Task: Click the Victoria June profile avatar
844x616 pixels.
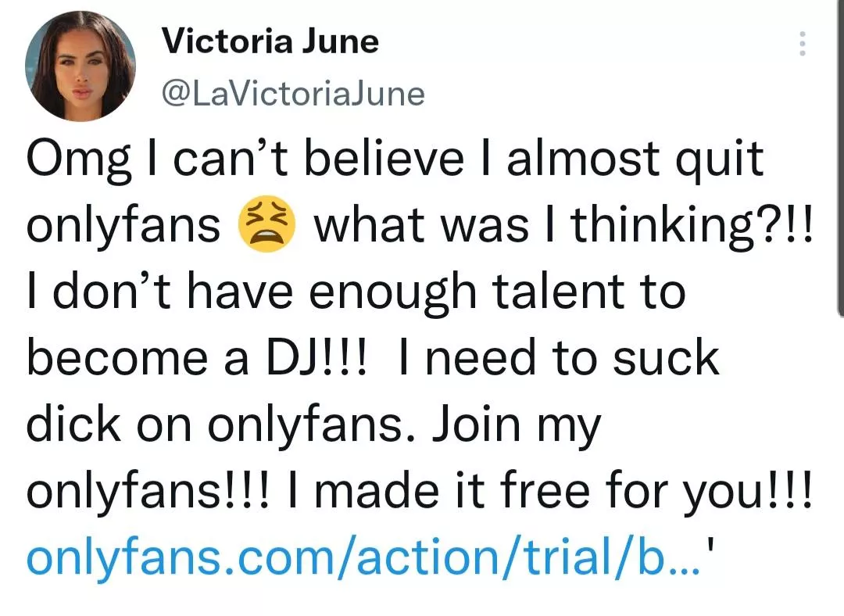Action: click(x=80, y=66)
